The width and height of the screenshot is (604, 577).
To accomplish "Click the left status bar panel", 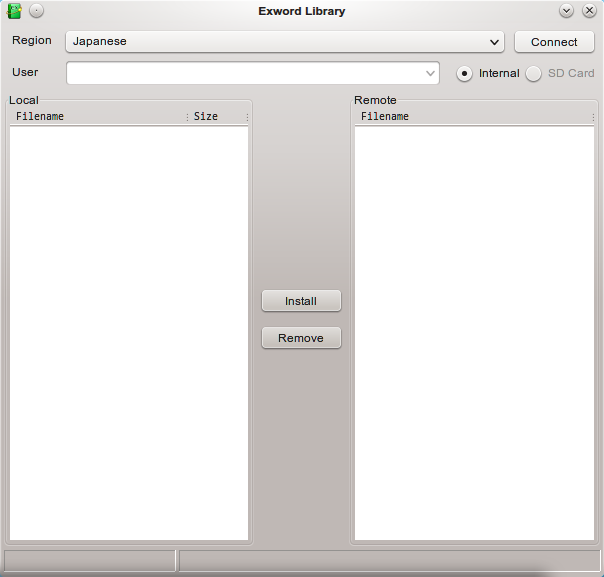I will coord(90,560).
